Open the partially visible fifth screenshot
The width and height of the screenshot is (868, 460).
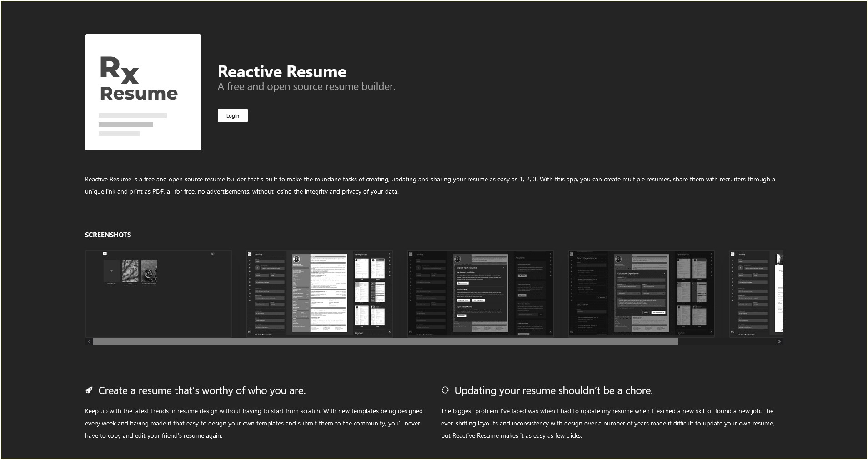tap(756, 294)
